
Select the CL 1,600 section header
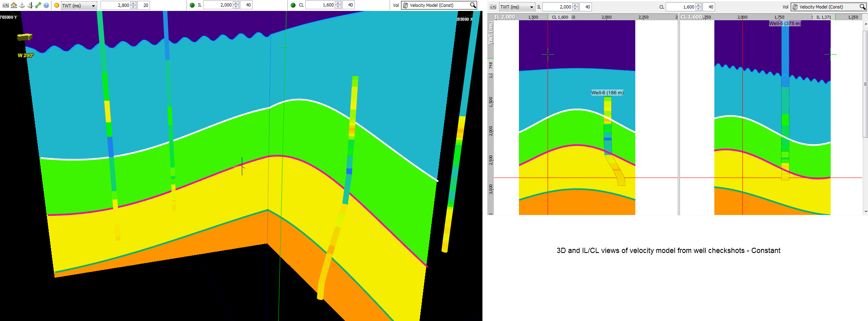point(692,17)
